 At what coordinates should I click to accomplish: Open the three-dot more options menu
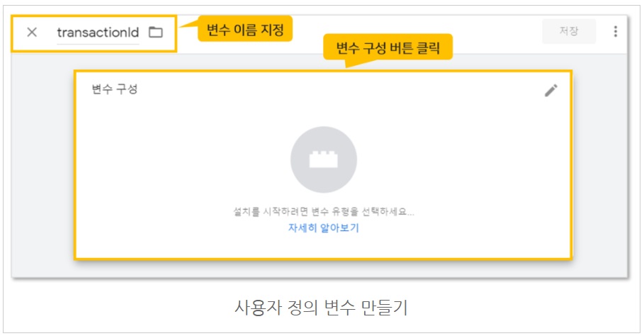point(615,32)
